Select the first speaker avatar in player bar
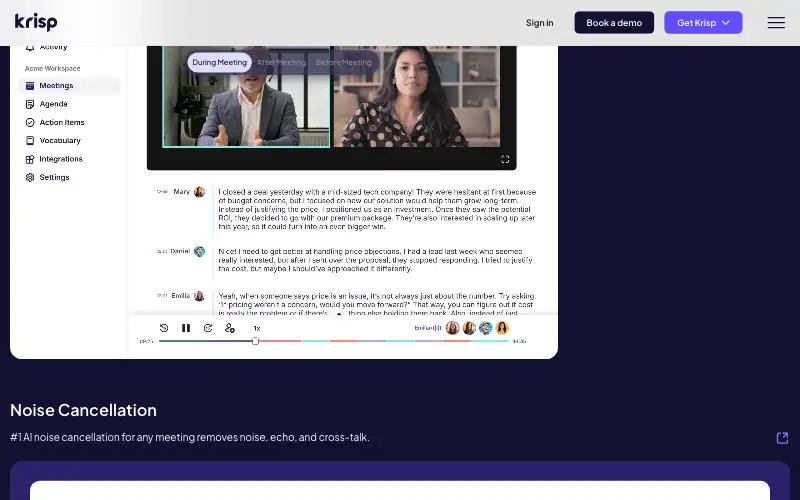800x500 pixels. 453,328
